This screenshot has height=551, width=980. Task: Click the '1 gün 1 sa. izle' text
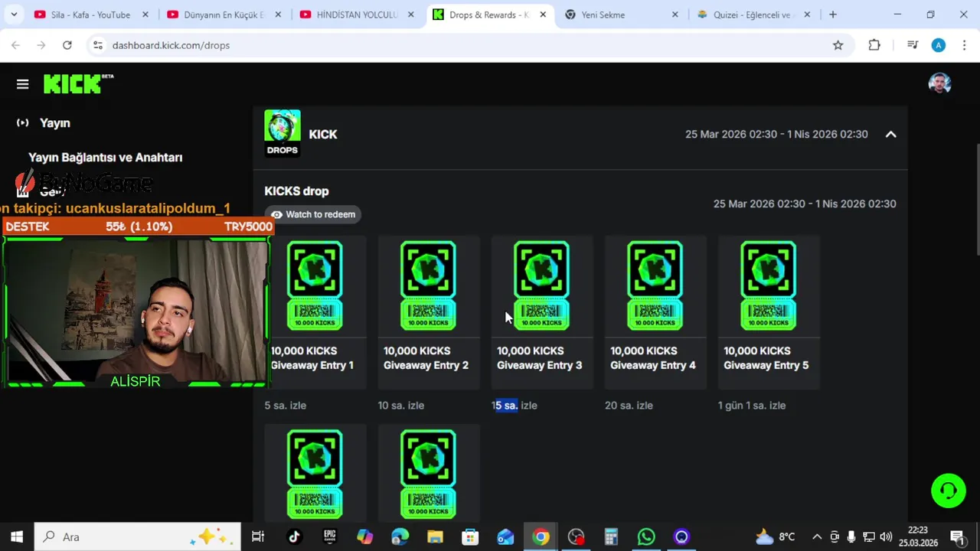click(x=752, y=406)
